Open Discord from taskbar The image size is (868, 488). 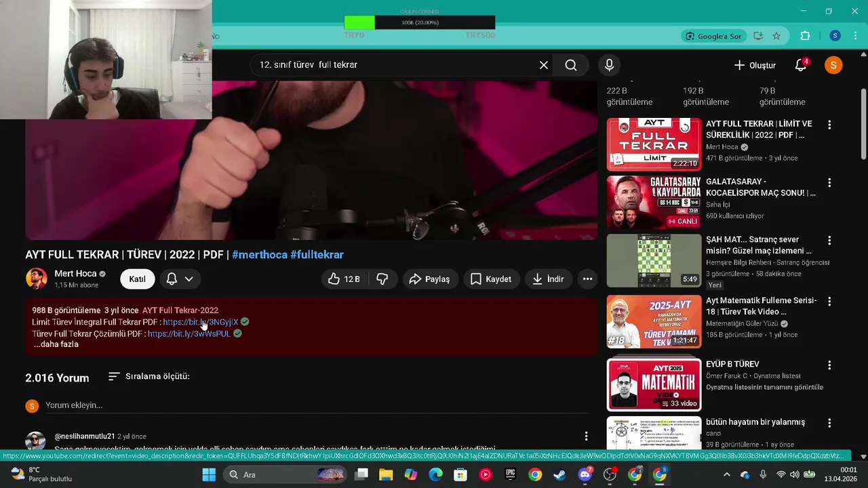585,474
